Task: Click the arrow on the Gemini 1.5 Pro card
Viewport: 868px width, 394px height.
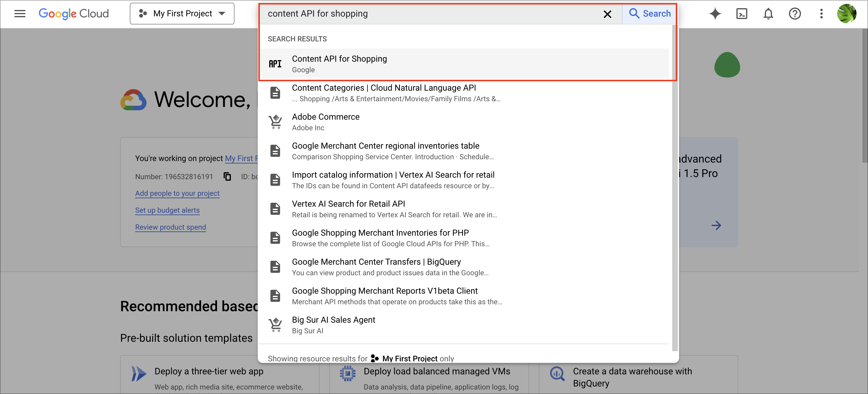Action: click(x=716, y=225)
